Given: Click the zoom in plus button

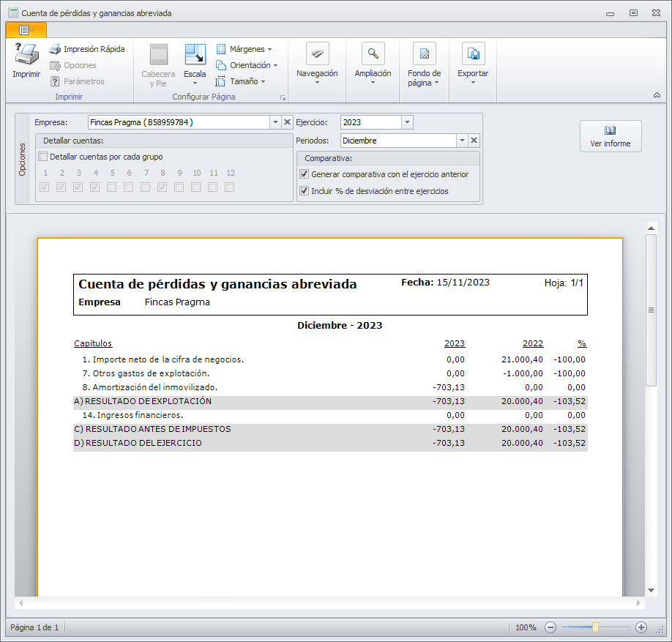Looking at the screenshot, I should 641,627.
